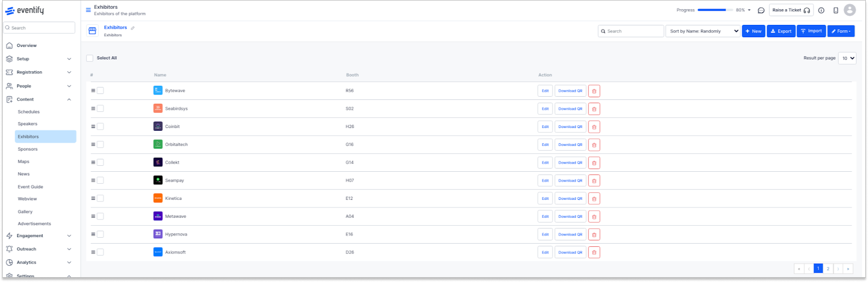The image size is (868, 282).
Task: Open Gallery in the sidebar
Action: point(25,212)
